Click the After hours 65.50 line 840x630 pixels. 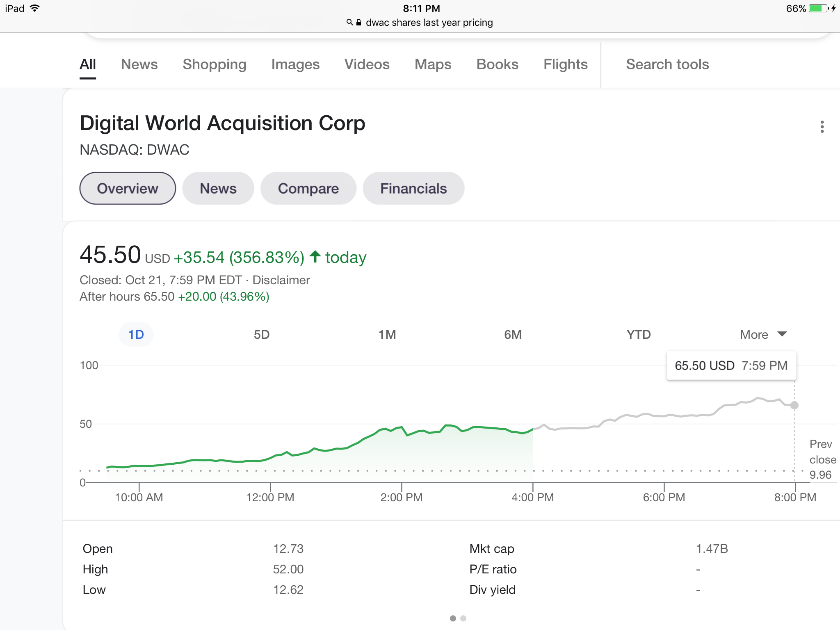pos(174,297)
